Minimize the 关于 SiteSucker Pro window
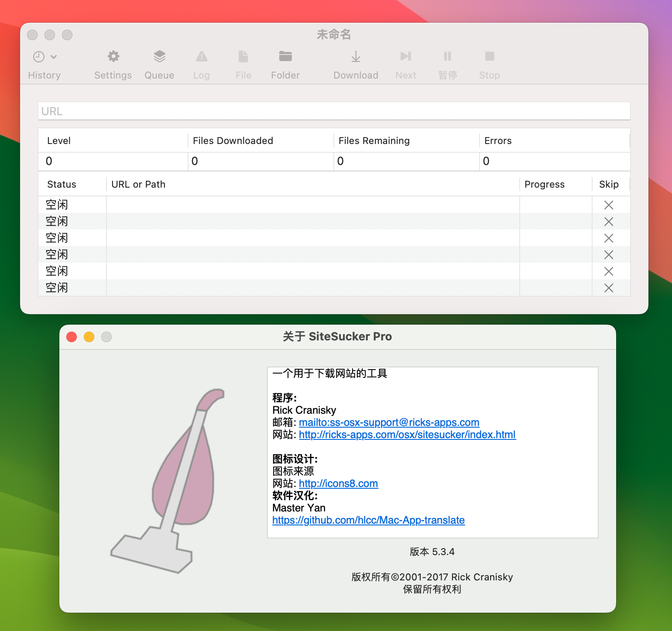 pos(89,337)
